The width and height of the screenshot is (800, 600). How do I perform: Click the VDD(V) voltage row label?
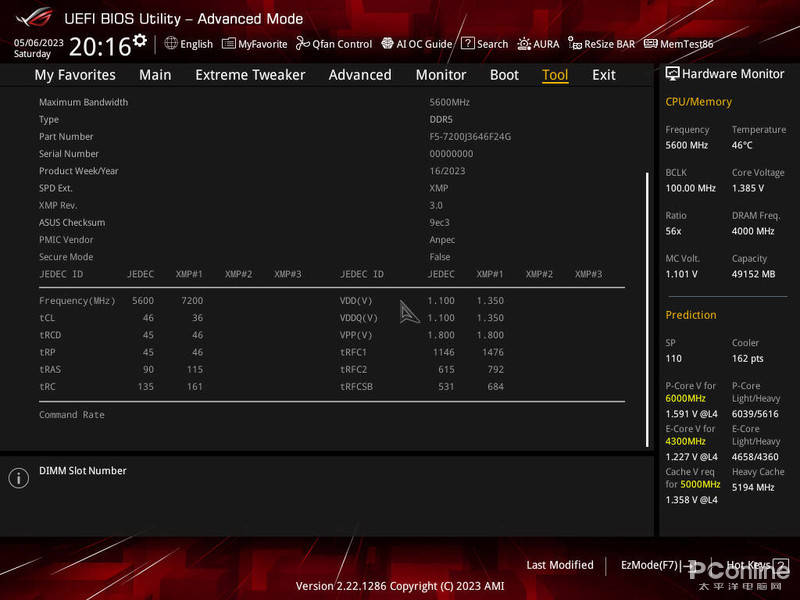(356, 301)
